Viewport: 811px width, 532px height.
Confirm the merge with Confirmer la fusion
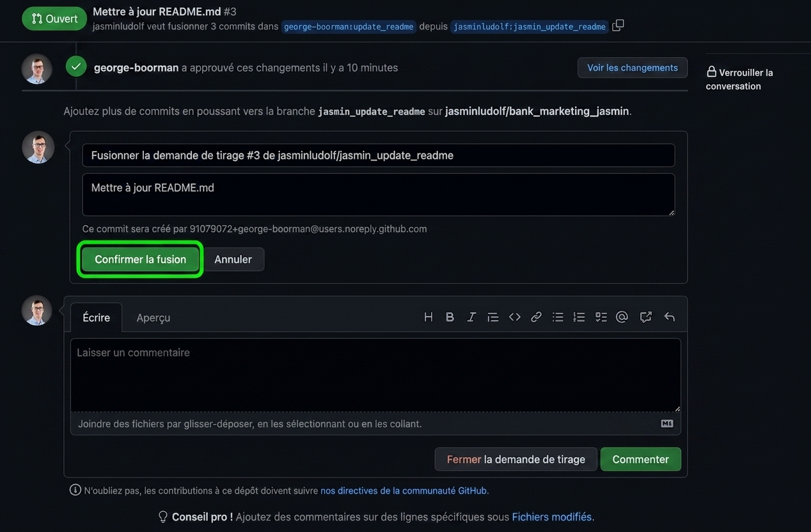click(x=140, y=259)
